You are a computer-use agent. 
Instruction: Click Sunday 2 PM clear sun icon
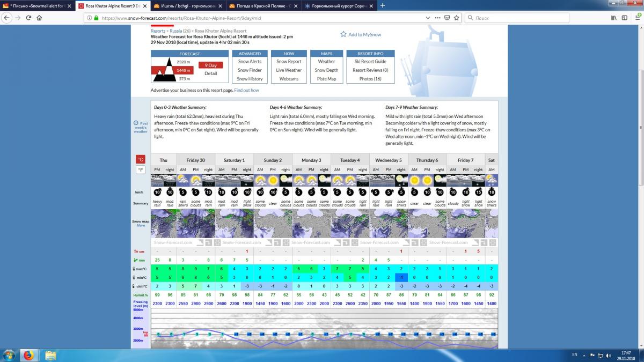pos(273,180)
